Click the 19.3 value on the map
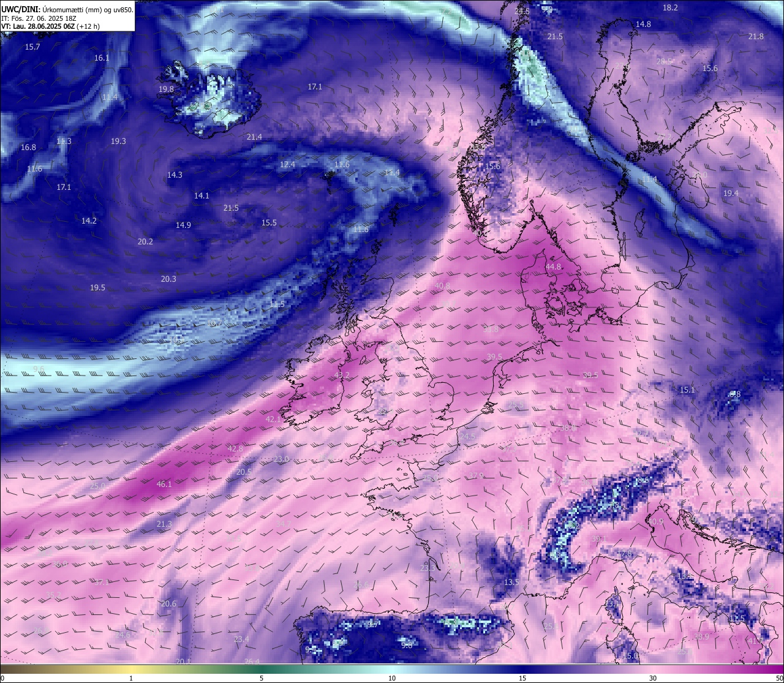 (118, 142)
